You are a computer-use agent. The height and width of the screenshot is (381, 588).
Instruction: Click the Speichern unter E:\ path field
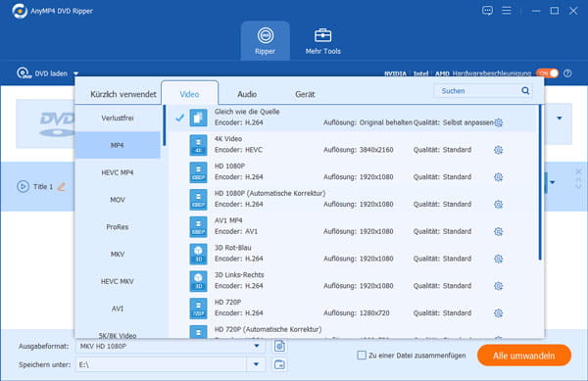tap(162, 364)
